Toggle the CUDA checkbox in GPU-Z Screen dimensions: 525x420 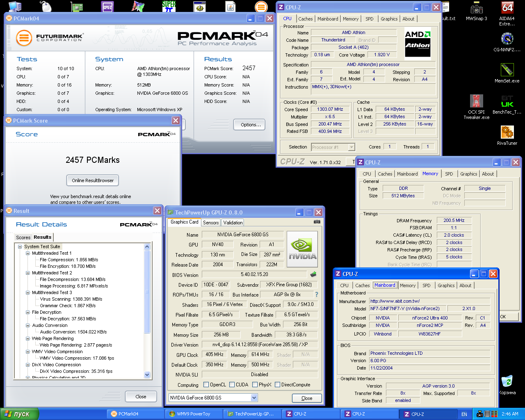pos(232,385)
